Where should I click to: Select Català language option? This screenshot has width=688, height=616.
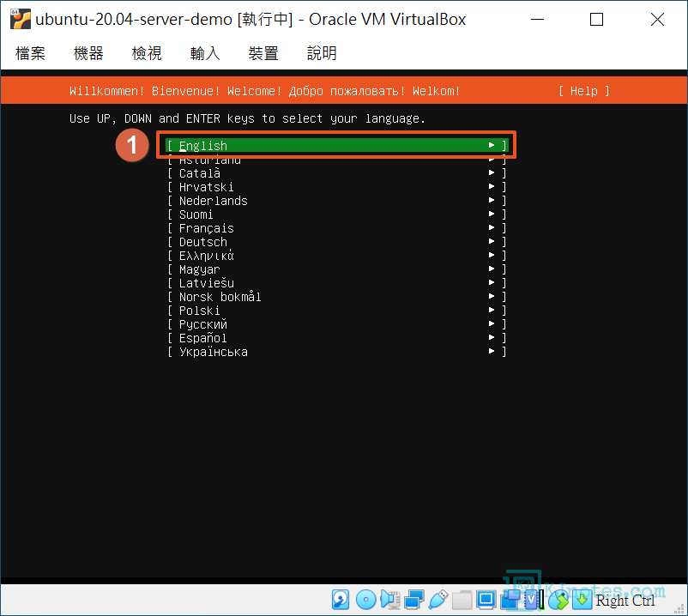click(336, 172)
